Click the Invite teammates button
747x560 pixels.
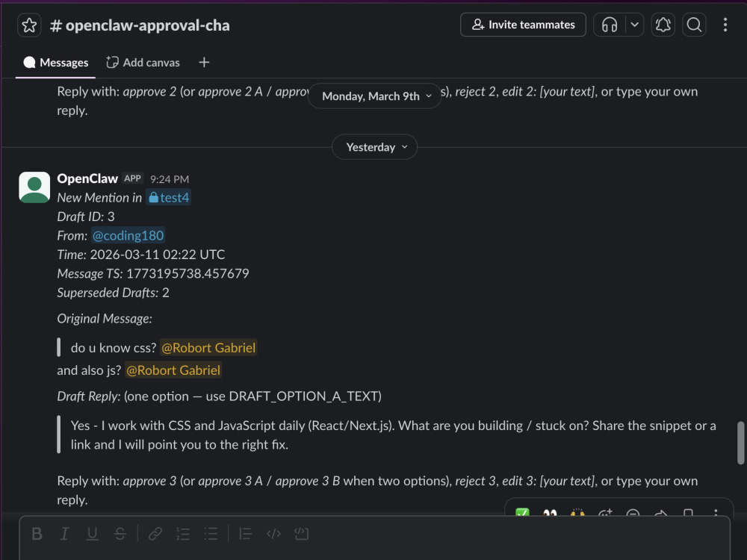click(523, 25)
